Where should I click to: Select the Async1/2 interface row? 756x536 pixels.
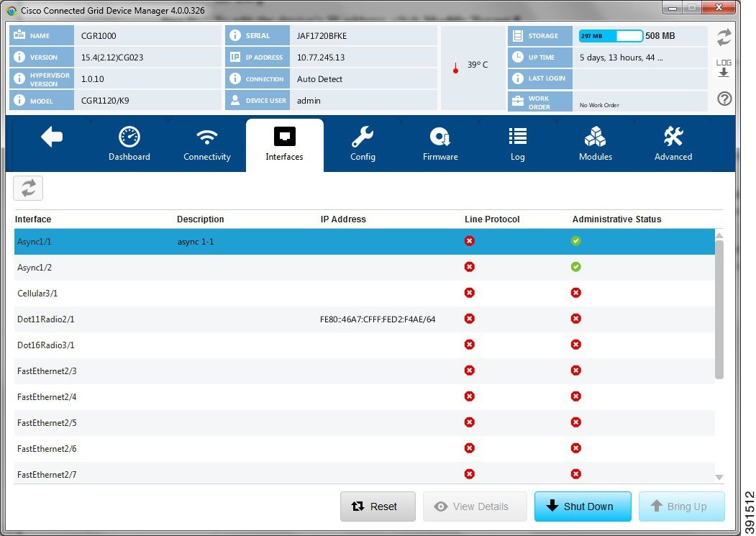365,267
